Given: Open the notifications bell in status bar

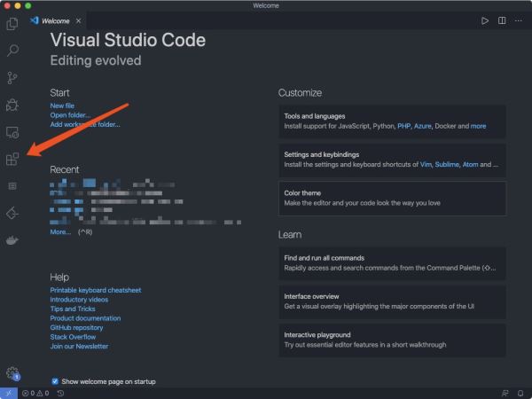Looking at the screenshot, I should (520, 393).
